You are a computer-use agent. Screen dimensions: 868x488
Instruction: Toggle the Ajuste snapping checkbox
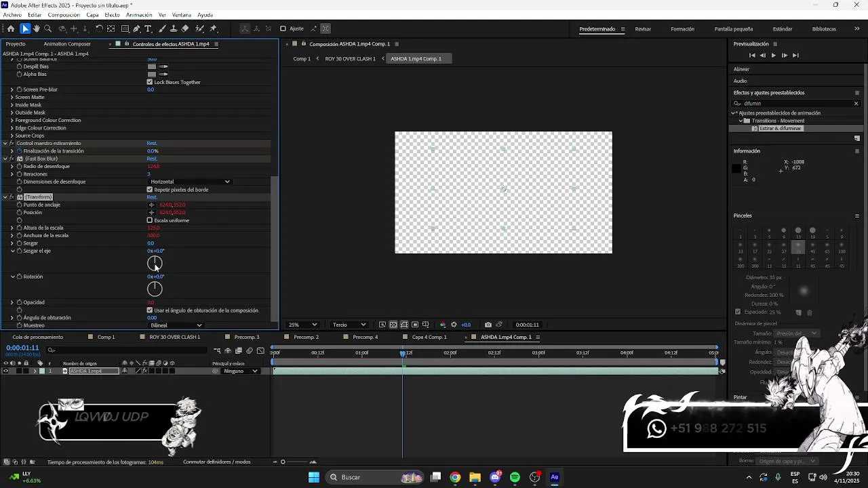283,28
